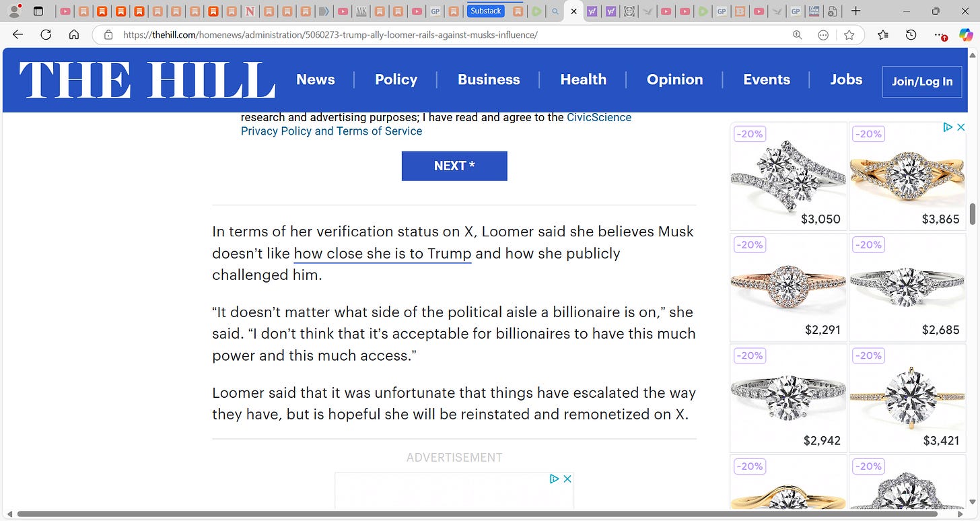Screen dimensions: 980x521
Task: Switch to the MK tab
Action: tap(361, 11)
